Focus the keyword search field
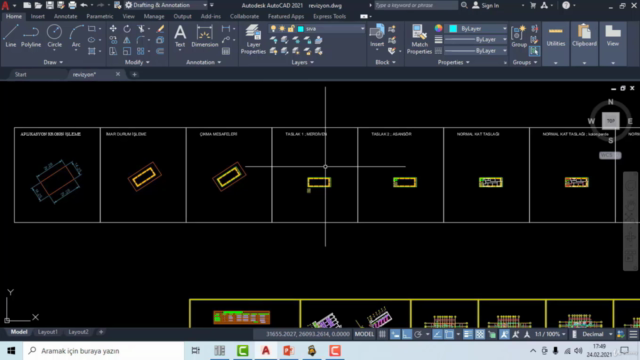 (416, 5)
